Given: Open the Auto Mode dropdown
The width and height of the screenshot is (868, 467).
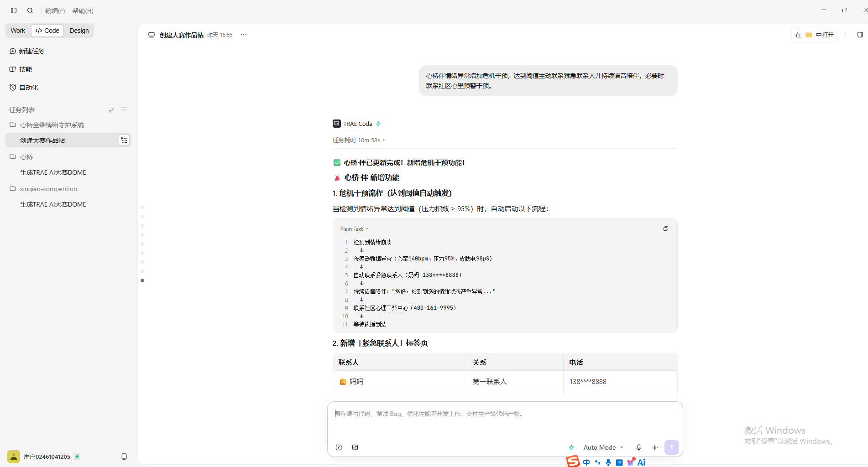Looking at the screenshot, I should click(x=603, y=447).
